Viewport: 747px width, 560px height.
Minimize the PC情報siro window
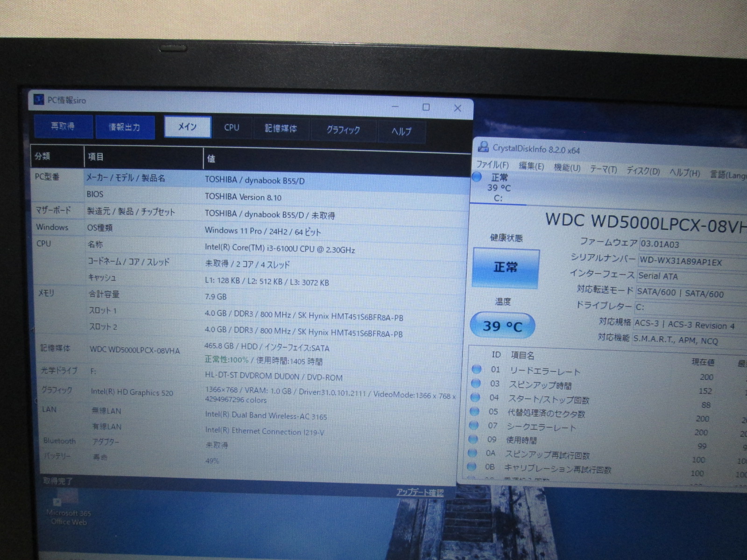coord(395,106)
